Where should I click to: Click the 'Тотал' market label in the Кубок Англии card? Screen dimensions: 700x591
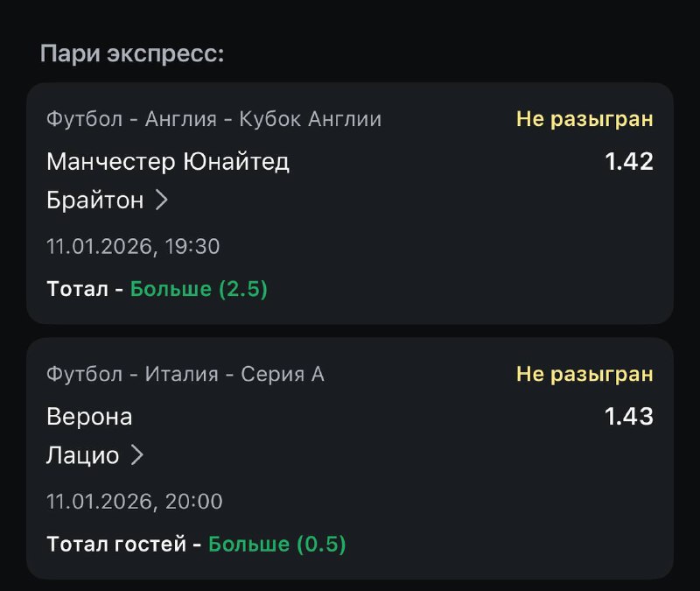77,289
